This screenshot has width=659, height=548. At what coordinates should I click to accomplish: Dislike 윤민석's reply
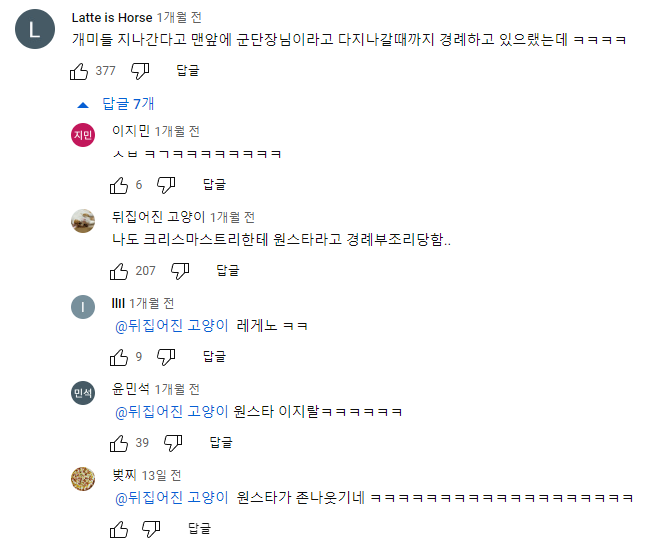tap(173, 442)
